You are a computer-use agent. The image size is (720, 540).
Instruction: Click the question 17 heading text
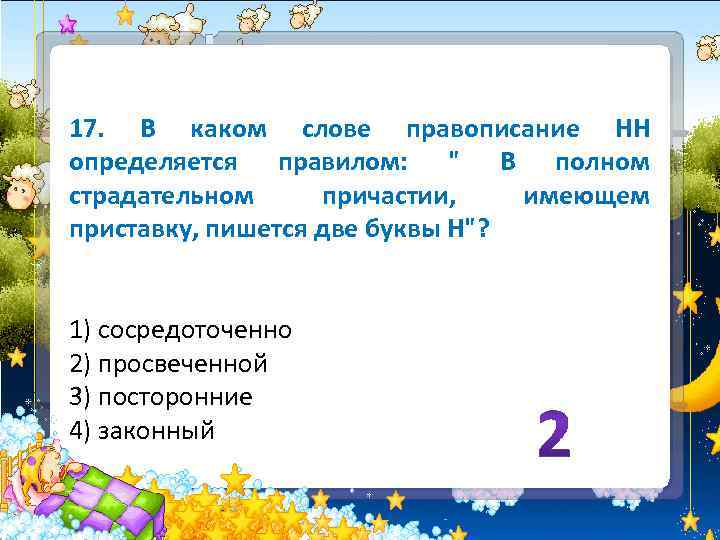tap(360, 180)
